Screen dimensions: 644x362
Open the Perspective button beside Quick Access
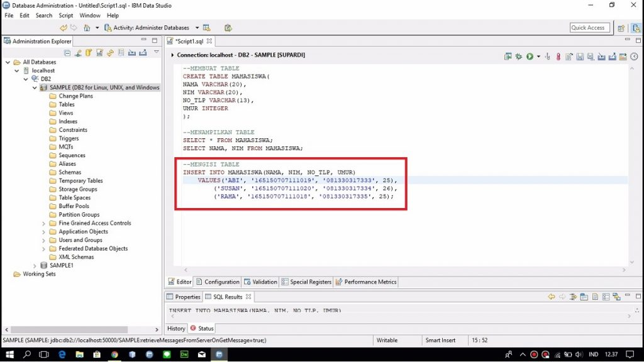pos(621,28)
